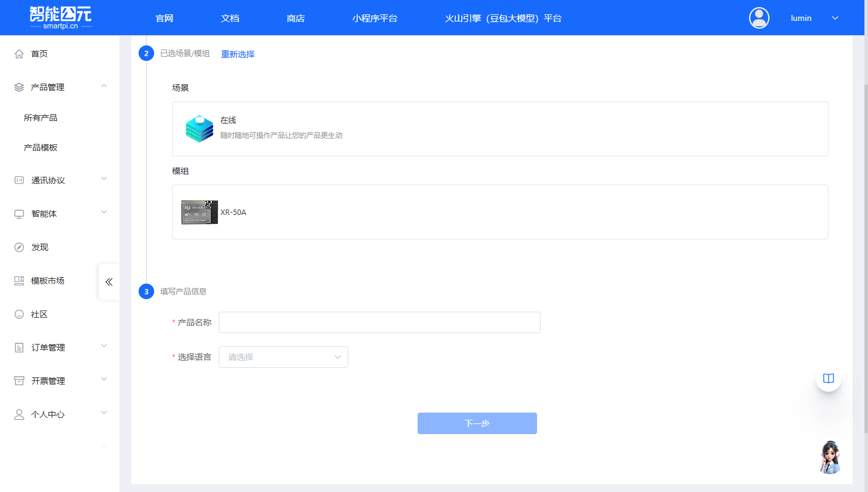Click the user avatar icon
Screen dimensions: 868x492
click(x=759, y=18)
